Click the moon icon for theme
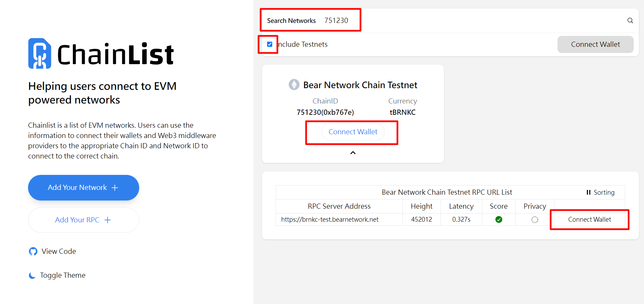The height and width of the screenshot is (304, 644). pyautogui.click(x=32, y=275)
